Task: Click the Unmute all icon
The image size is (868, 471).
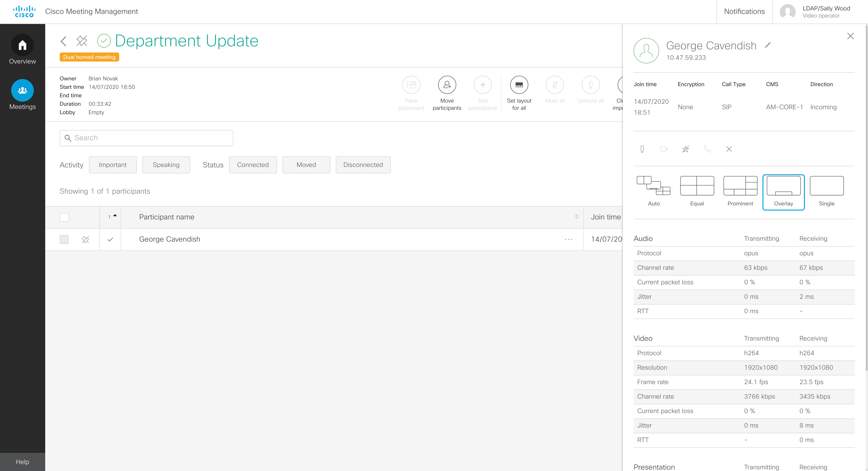Action: point(590,85)
